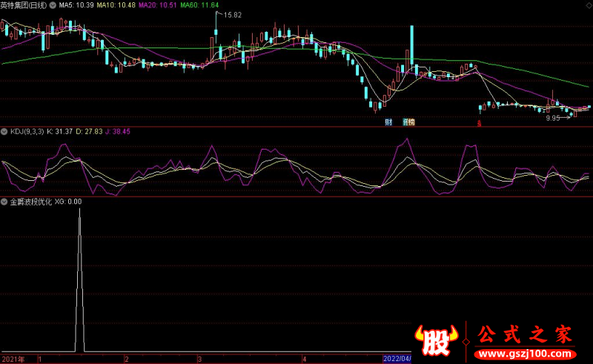This screenshot has height=364, width=593.
Task: Click the 公式之家 red title text
Action: click(x=525, y=334)
